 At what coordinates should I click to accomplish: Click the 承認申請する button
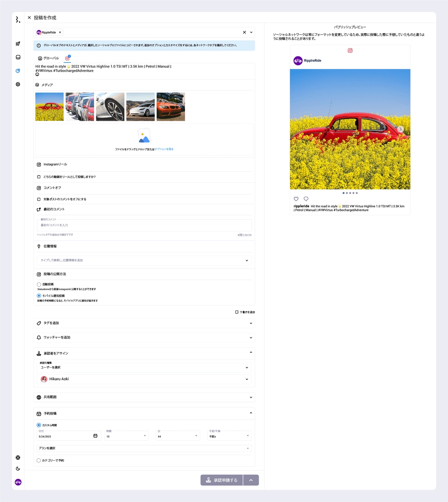click(x=221, y=480)
